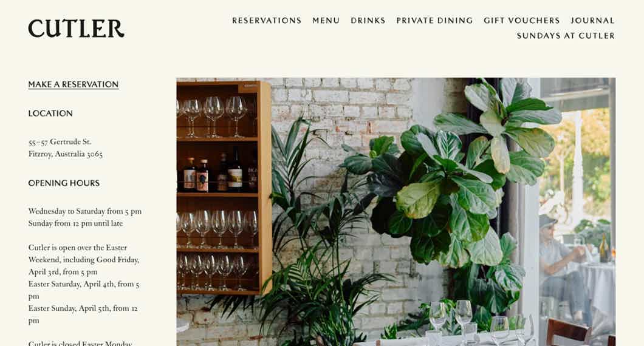Click the seated man outside in photo
Viewport: 644px width, 346px height.
point(562,263)
